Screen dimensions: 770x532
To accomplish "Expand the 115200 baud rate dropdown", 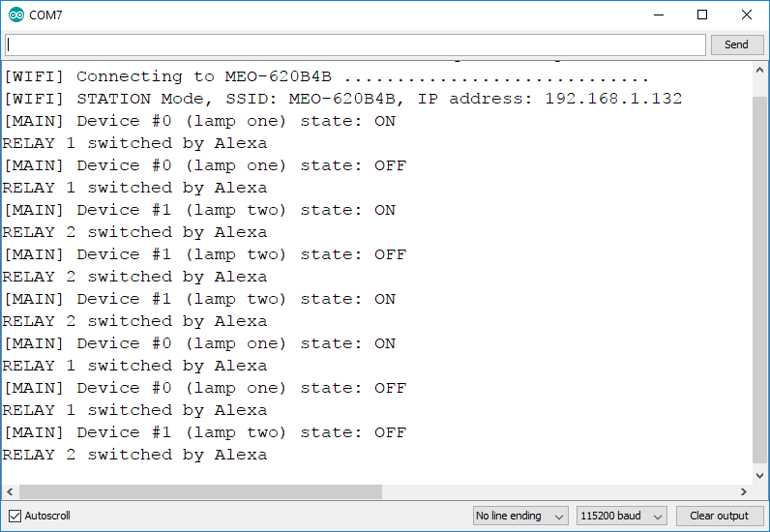I will (x=621, y=516).
